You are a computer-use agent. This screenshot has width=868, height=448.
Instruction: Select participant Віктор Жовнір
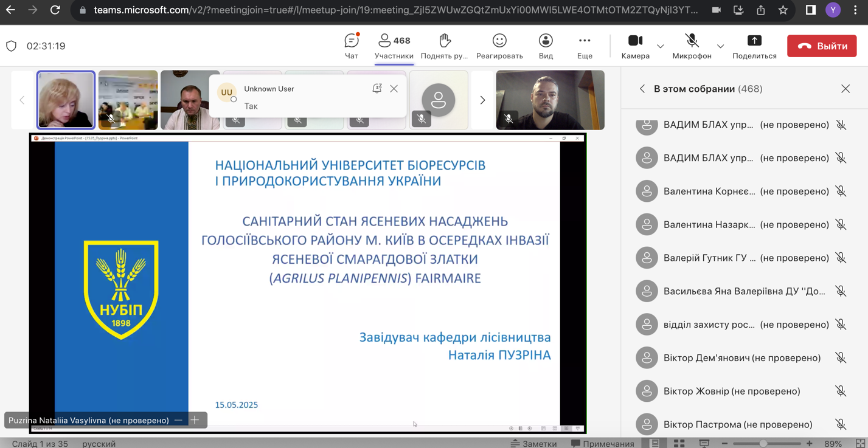click(741, 391)
